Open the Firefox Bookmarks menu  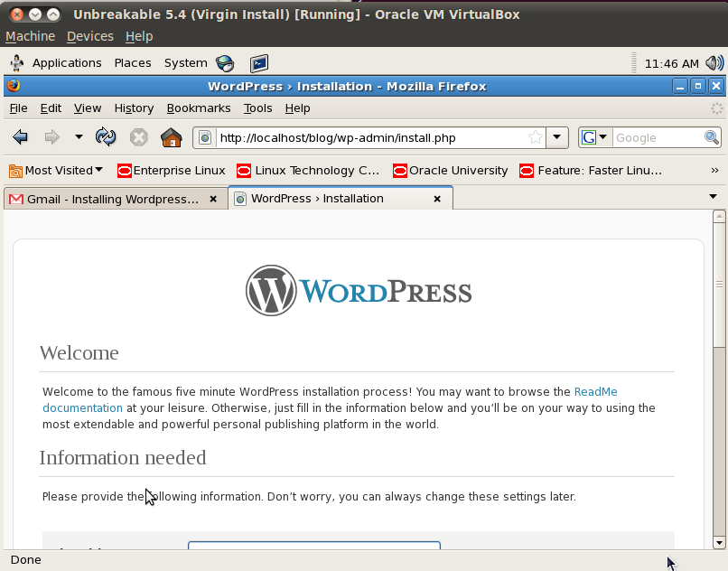coord(199,108)
